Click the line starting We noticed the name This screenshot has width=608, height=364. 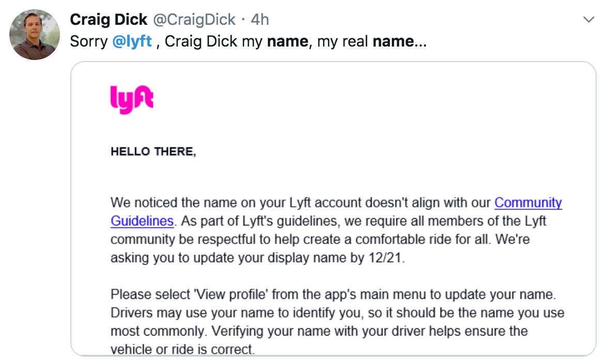[x=336, y=202]
